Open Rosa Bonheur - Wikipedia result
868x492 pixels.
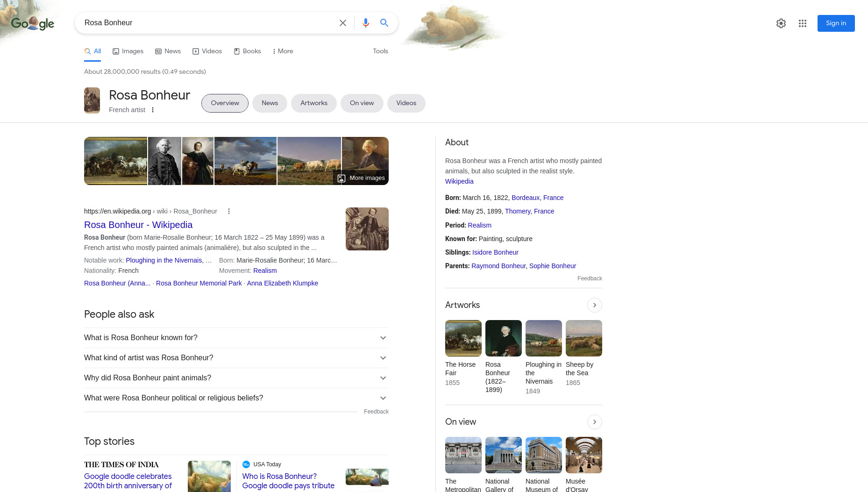tap(138, 225)
